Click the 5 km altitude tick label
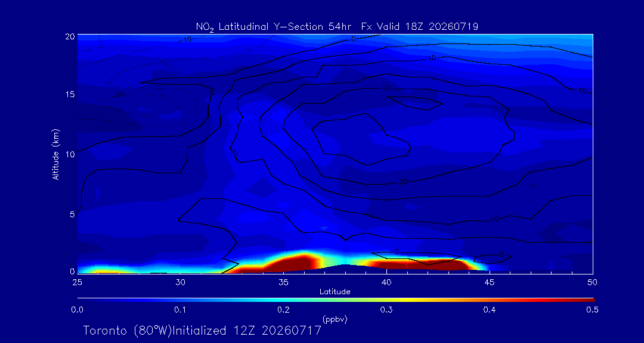The image size is (644, 343). point(72,214)
